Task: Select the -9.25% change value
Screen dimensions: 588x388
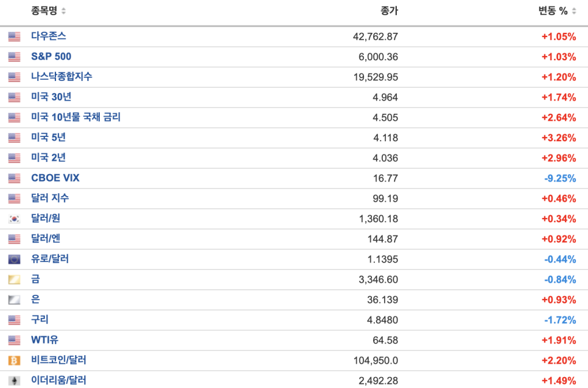Action: click(x=560, y=178)
